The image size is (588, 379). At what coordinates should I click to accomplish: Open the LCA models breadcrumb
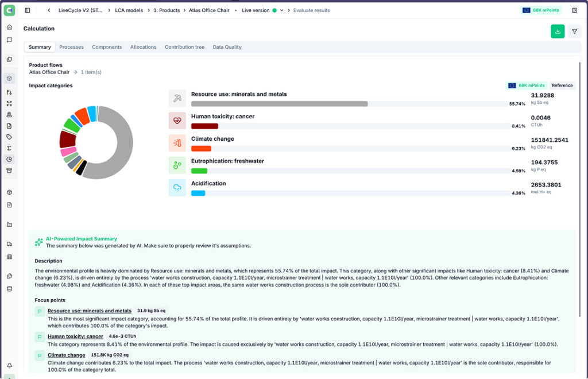(129, 10)
